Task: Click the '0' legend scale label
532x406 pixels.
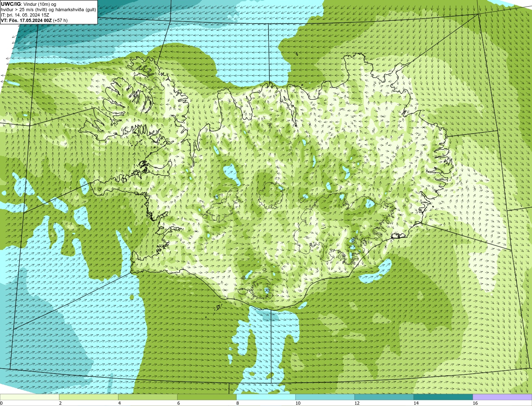Action: coord(1,403)
